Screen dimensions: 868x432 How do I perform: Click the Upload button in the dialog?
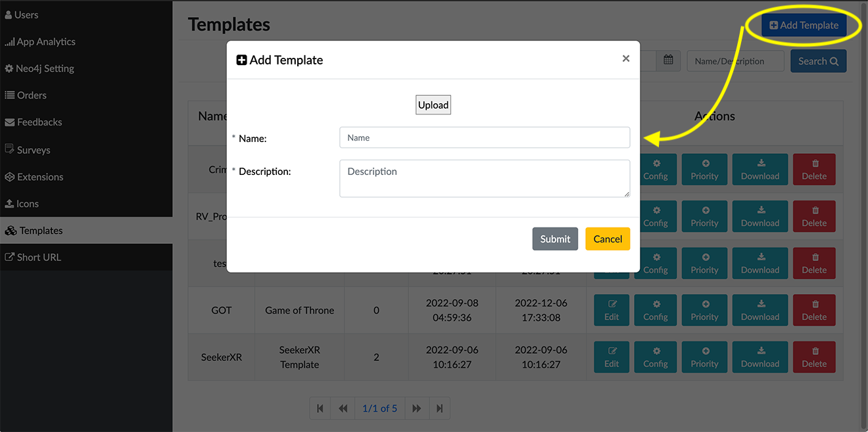(433, 105)
